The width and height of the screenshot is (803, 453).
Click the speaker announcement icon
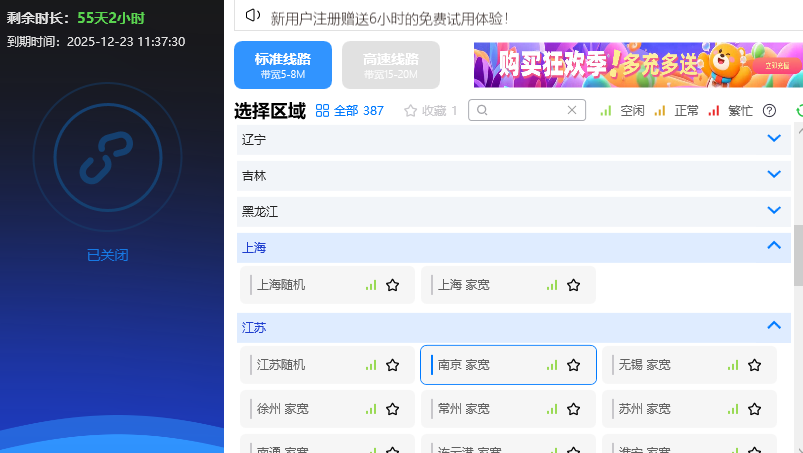253,16
